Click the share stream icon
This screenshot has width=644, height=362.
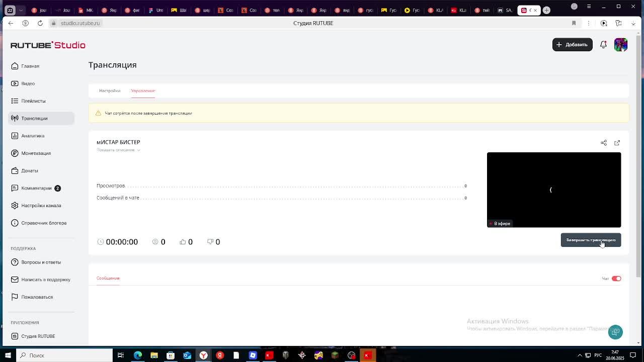coord(604,143)
